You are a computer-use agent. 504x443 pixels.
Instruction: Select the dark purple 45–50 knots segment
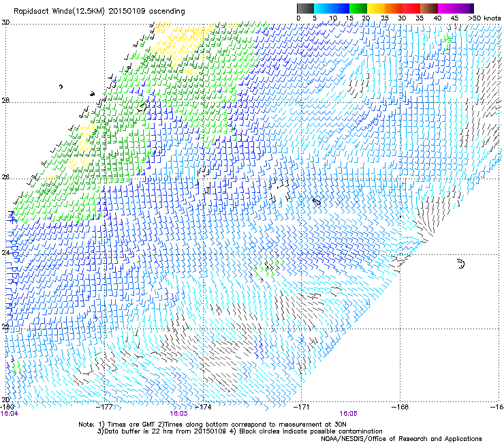(x=464, y=8)
